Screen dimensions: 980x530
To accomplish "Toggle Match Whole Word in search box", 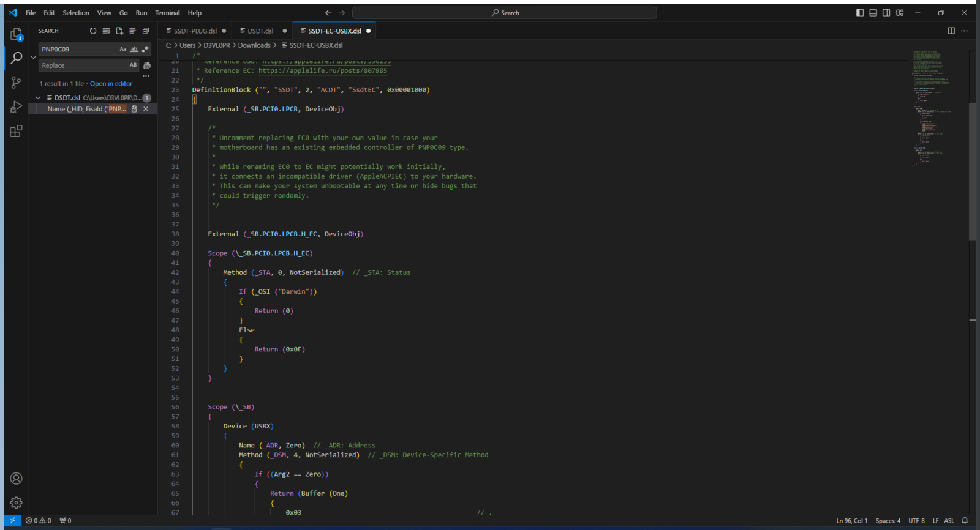I will [134, 49].
